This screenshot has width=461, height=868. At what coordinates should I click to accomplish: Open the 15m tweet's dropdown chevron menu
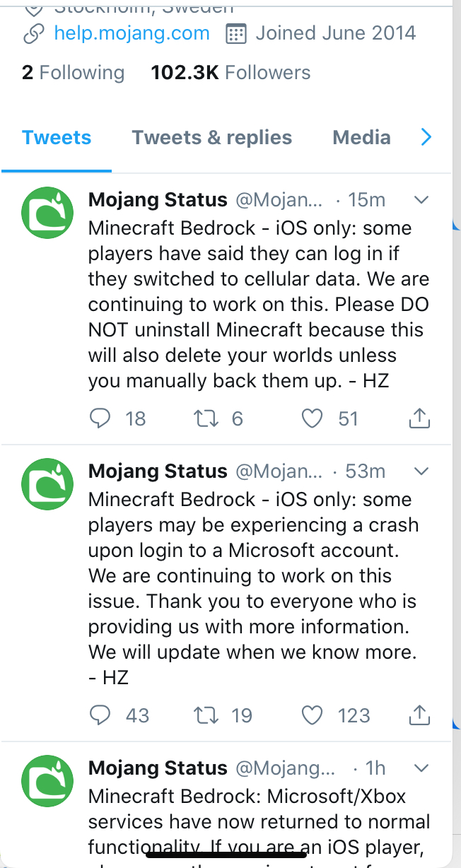tap(421, 200)
